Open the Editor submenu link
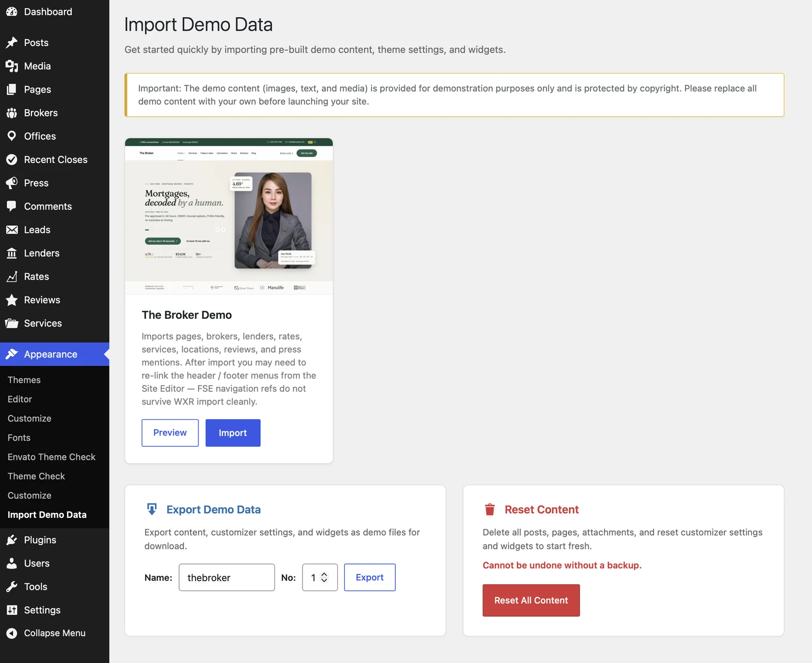The height and width of the screenshot is (663, 812). coord(20,399)
